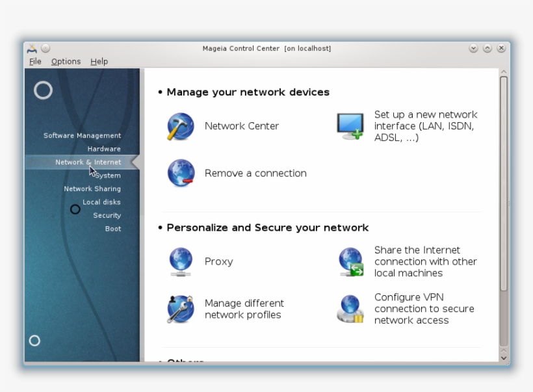This screenshot has width=533, height=392.
Task: Click the Remove a connection globe icon
Action: [x=181, y=173]
